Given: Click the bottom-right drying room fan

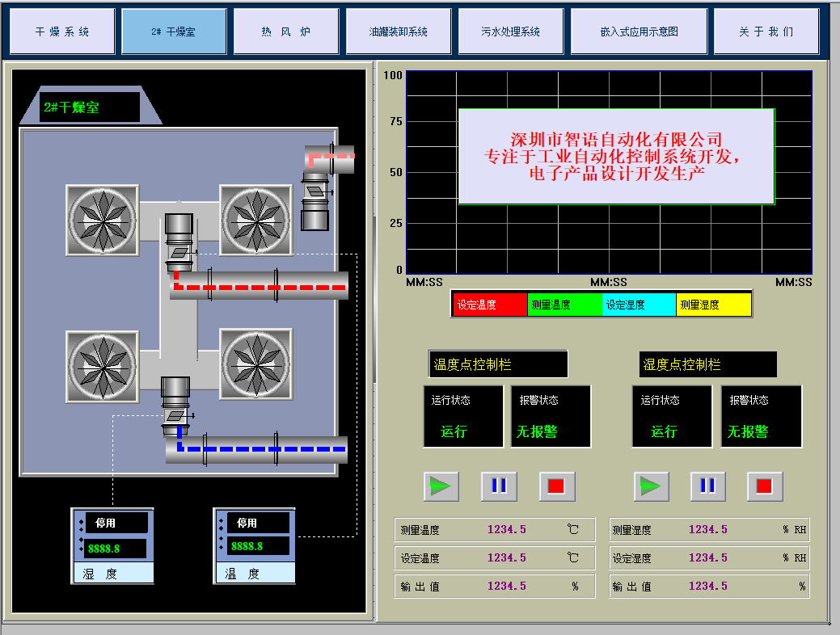Looking at the screenshot, I should tap(256, 364).
